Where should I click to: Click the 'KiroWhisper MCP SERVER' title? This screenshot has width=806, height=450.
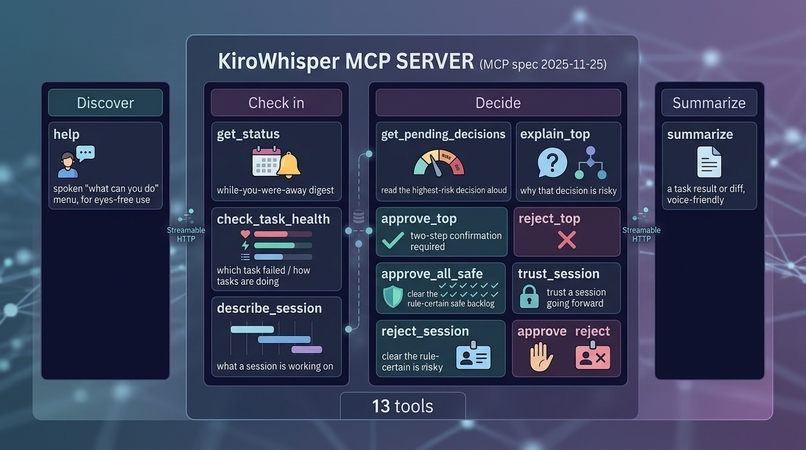(346, 61)
